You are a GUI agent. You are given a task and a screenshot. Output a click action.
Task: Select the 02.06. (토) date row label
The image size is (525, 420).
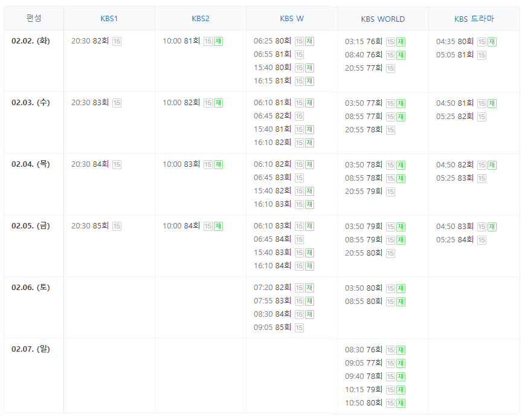pyautogui.click(x=30, y=288)
